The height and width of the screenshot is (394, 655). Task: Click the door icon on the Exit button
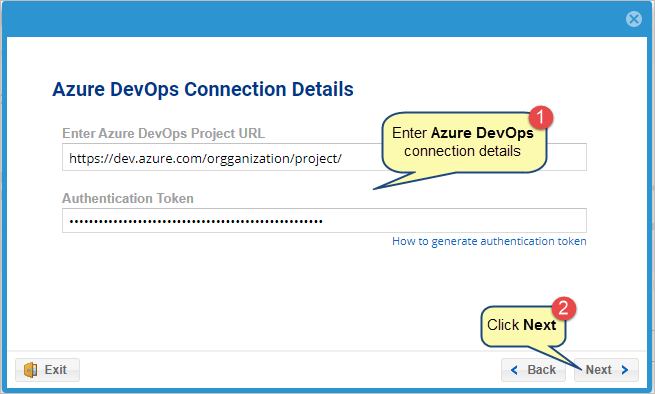click(x=30, y=370)
